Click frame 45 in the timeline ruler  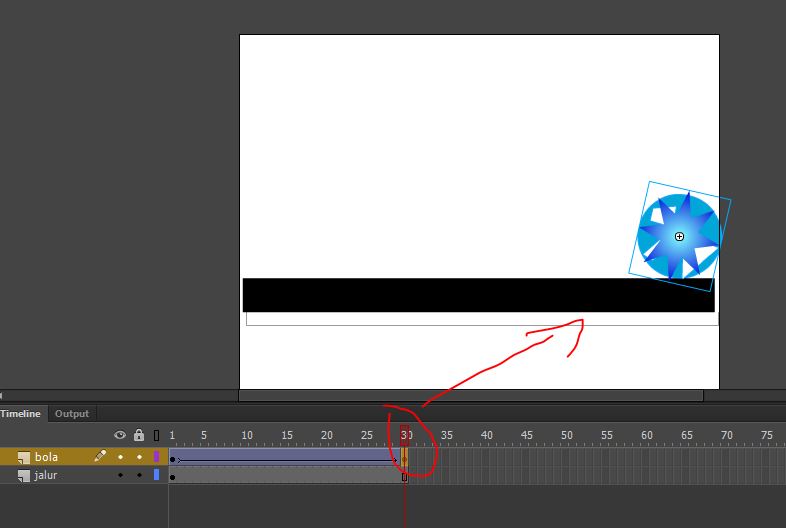[x=526, y=435]
